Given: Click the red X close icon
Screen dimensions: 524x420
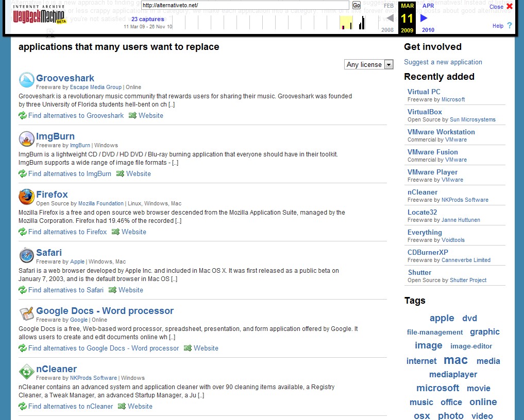Looking at the screenshot, I should point(509,6).
